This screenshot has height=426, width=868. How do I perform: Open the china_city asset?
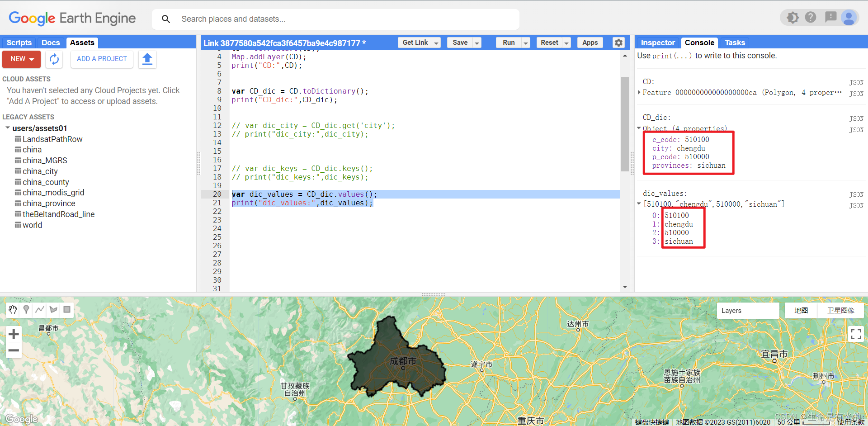pos(40,171)
